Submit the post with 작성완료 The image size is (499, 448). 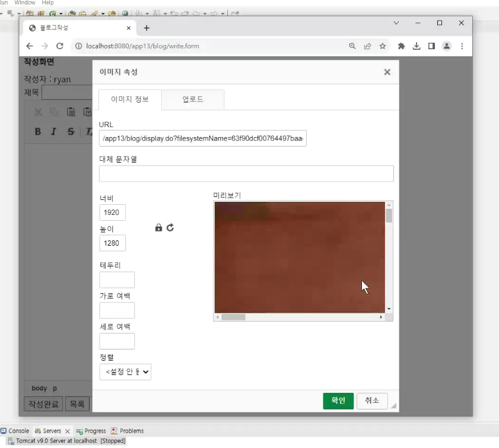coord(43,404)
